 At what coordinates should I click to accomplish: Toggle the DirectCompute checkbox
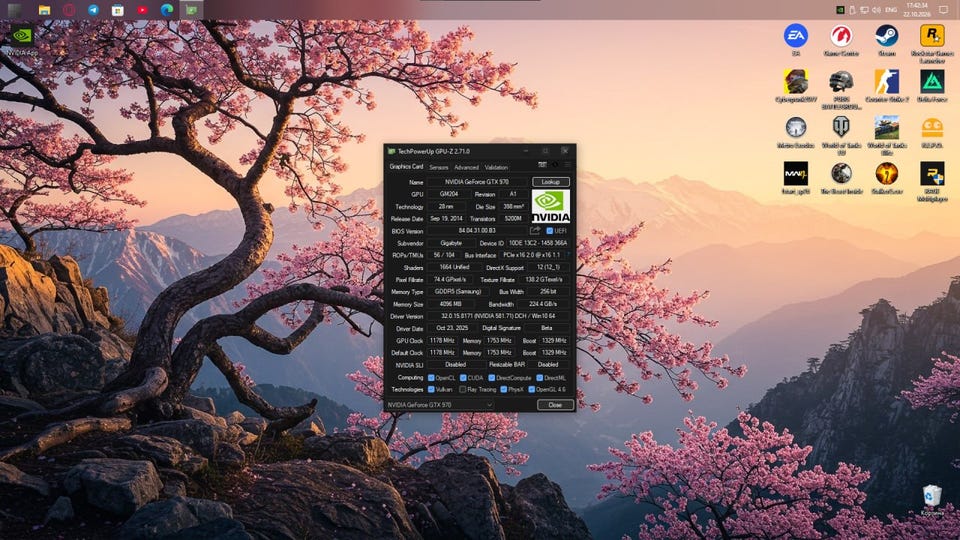tap(492, 378)
